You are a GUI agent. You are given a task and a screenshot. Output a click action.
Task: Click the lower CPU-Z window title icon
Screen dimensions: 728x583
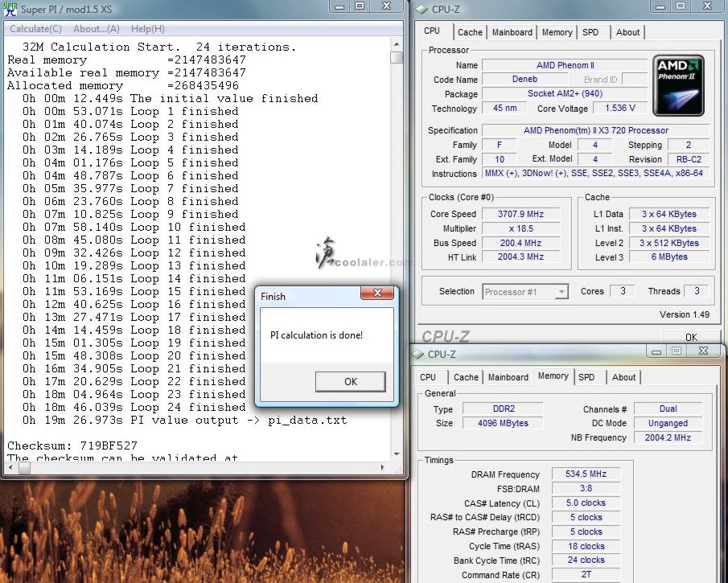[x=417, y=354]
